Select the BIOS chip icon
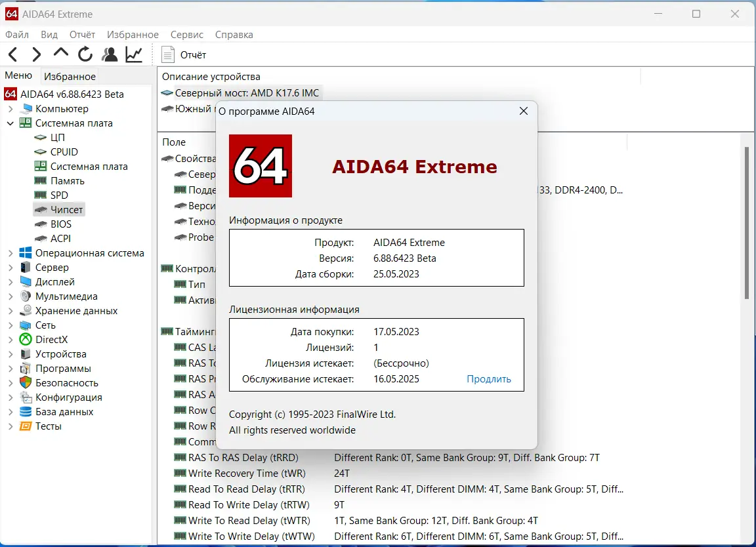 click(x=41, y=224)
